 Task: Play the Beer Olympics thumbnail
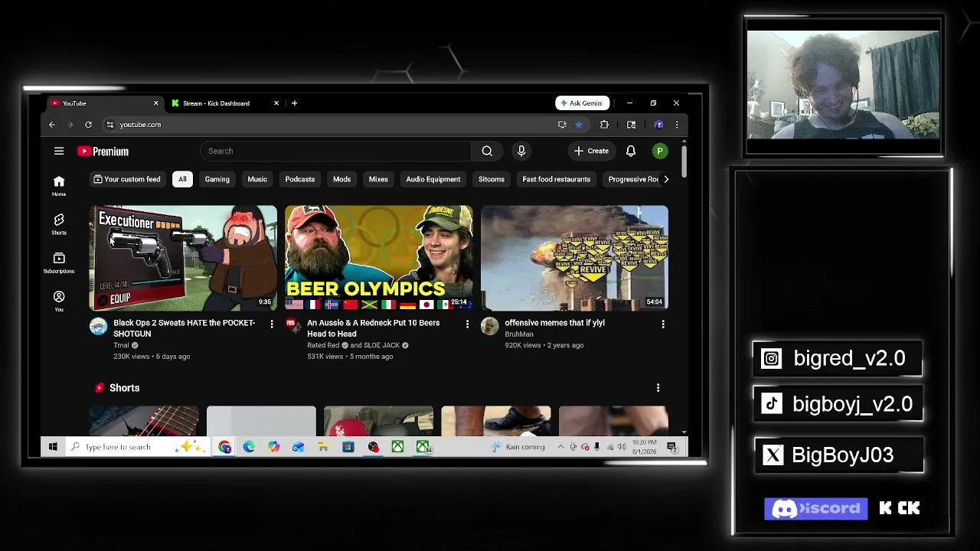point(379,258)
